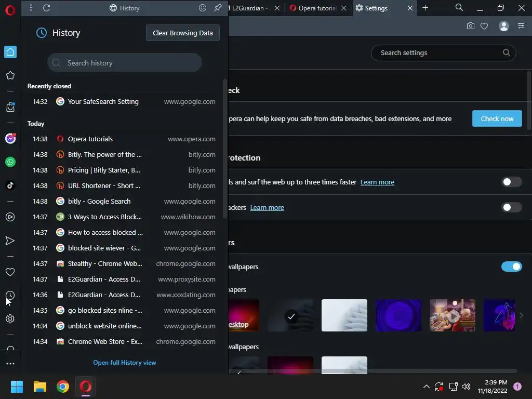Select the blue swirl wallpaper thumbnail

pyautogui.click(x=398, y=315)
